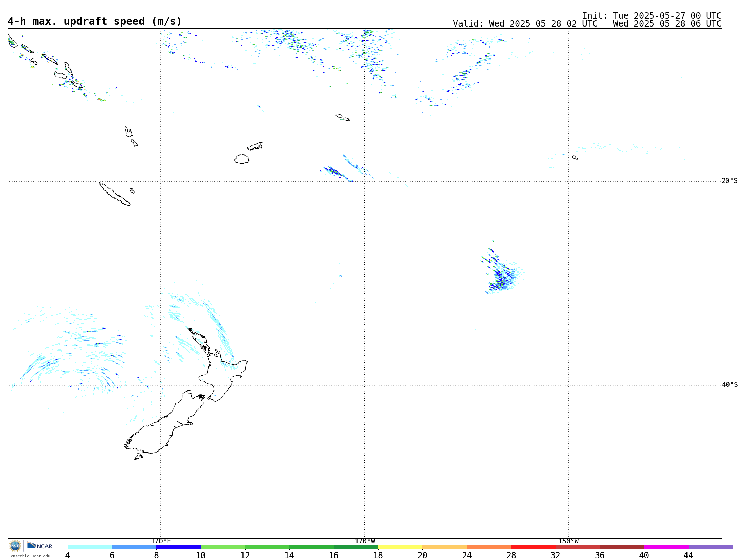Pick the light cyan 4-6 colorbar segment

click(90, 547)
